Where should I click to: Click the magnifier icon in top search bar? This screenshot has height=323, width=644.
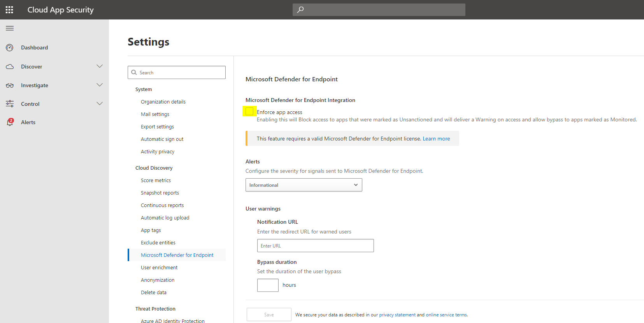(300, 10)
